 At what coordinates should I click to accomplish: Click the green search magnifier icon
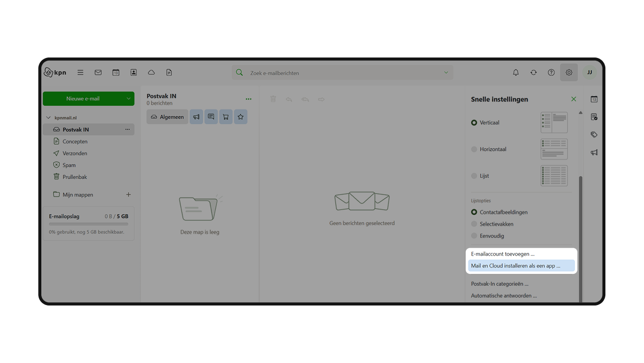pyautogui.click(x=239, y=72)
